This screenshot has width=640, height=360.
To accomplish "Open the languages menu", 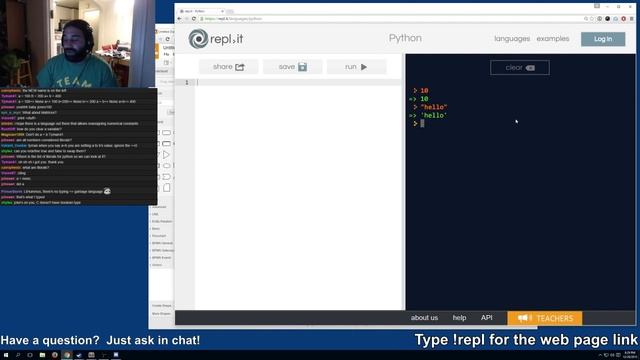I will coord(512,39).
